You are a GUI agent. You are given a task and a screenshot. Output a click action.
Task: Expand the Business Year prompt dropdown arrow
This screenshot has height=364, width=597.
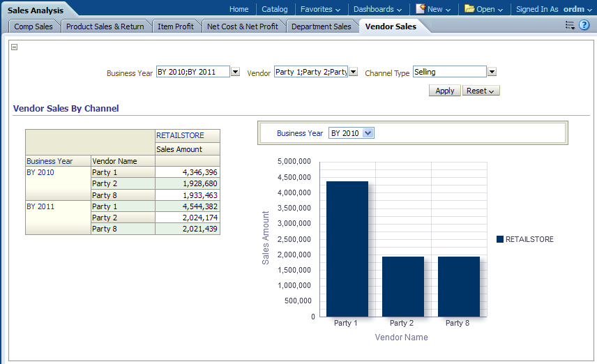(x=235, y=72)
